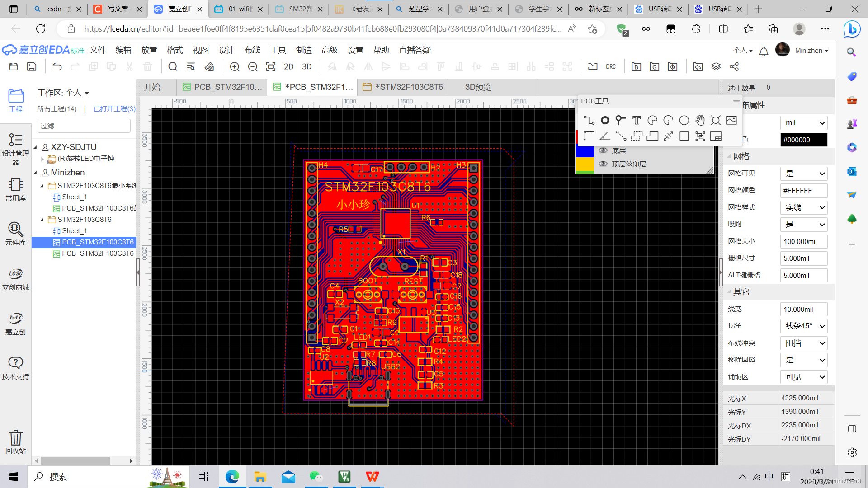The image size is (868, 488).
Task: Click the 3D view toolbar button
Action: [x=307, y=67]
